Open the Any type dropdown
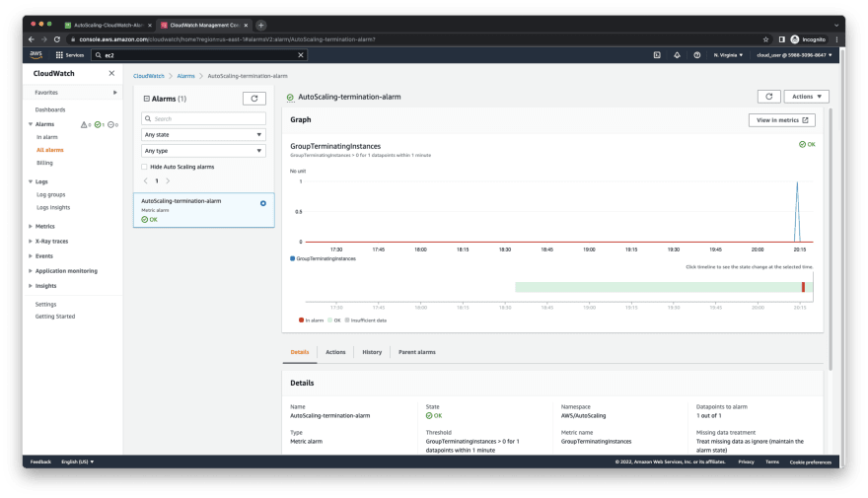 tap(203, 151)
